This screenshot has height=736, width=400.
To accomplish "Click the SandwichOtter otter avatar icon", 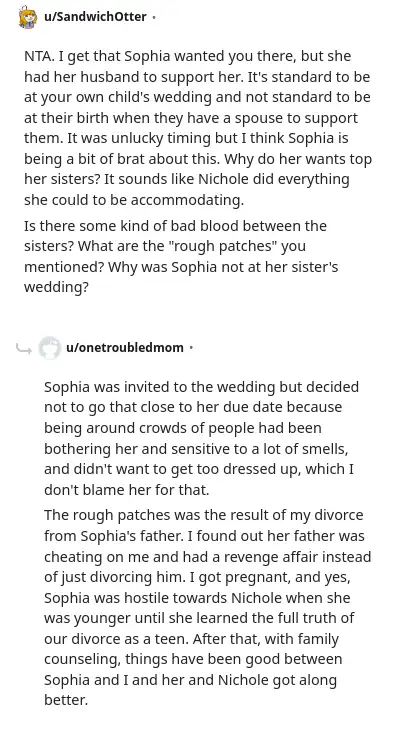I will pyautogui.click(x=28, y=17).
